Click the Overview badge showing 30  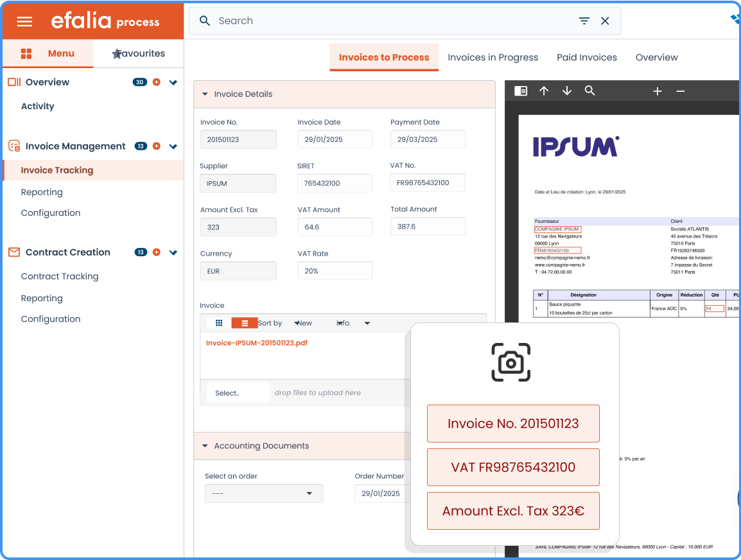point(140,82)
